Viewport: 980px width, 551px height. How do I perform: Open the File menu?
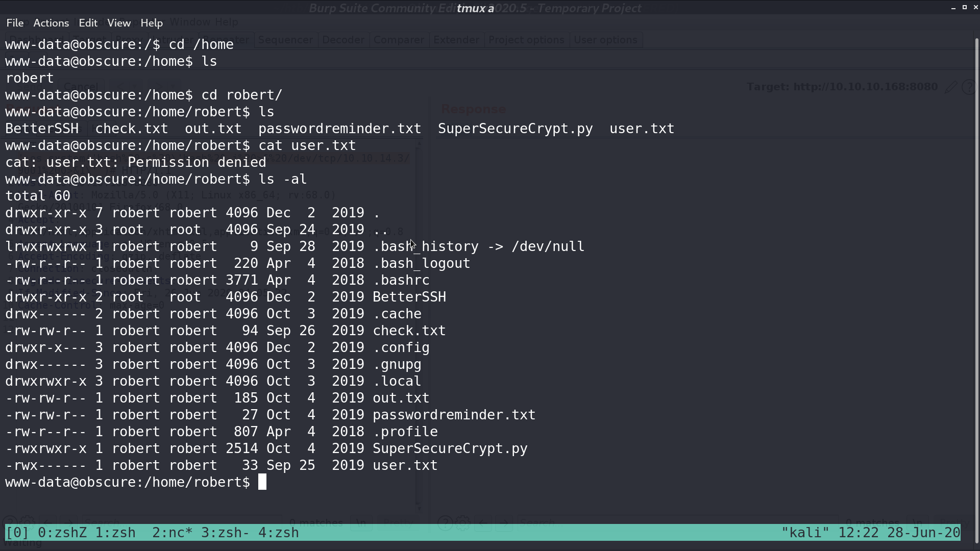15,23
